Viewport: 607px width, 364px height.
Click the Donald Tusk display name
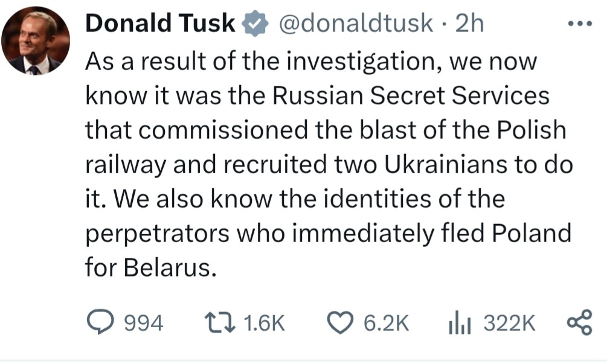tap(160, 24)
